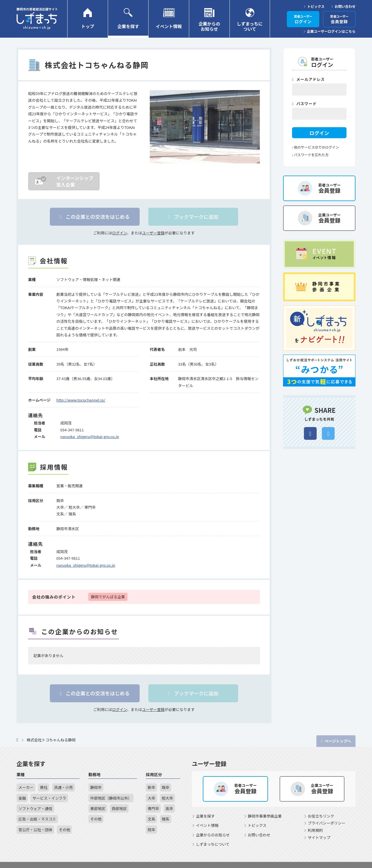Screen dimensions: 372x868
Task: Click the ユーザー登録 link under top buttons
Action: click(x=153, y=233)
